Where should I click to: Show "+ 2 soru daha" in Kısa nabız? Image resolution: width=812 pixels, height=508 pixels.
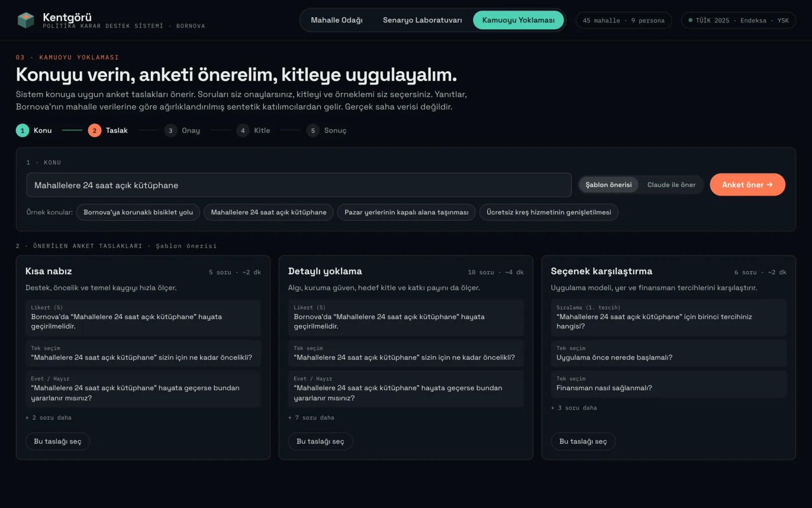click(x=48, y=418)
